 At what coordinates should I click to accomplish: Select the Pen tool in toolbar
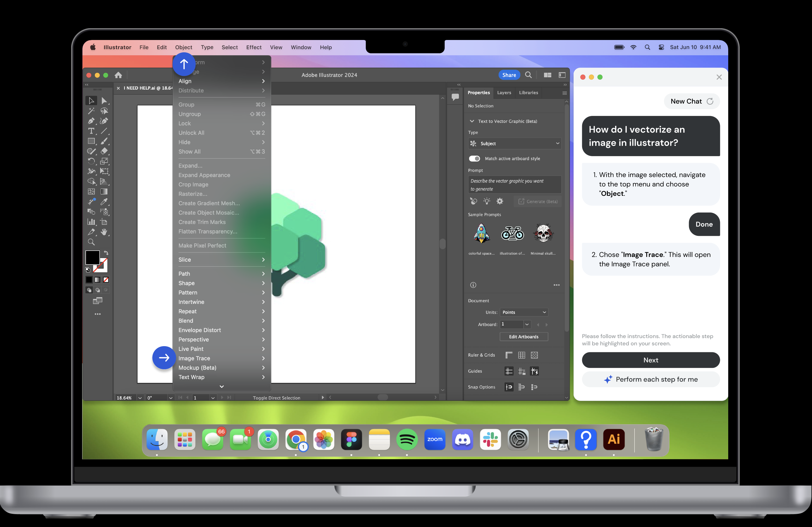click(91, 121)
